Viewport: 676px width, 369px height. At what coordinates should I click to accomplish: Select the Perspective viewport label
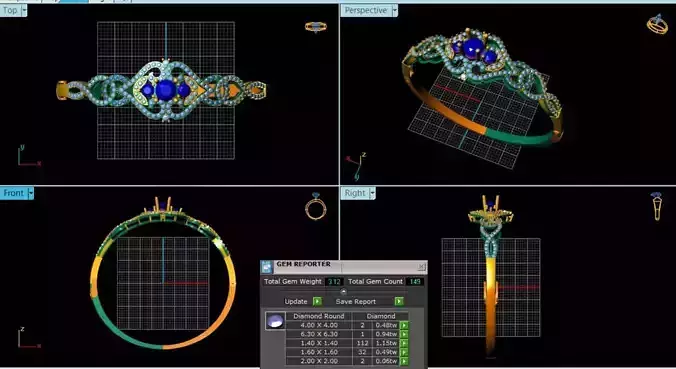point(366,10)
